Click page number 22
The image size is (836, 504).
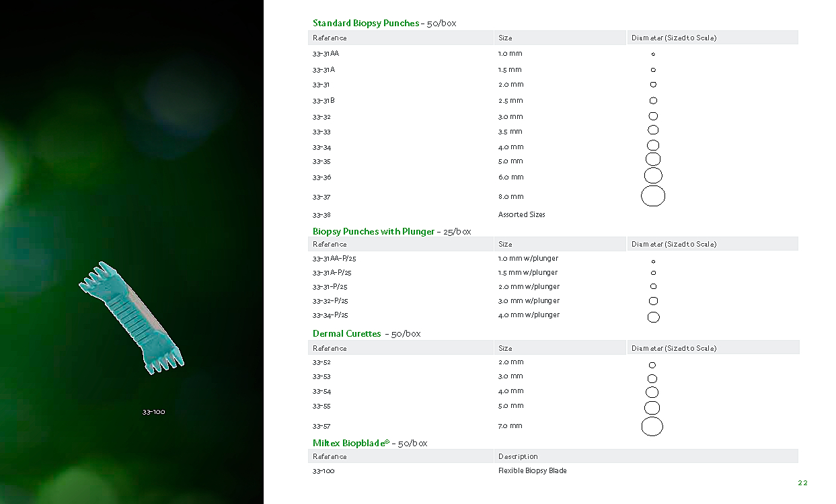[802, 483]
